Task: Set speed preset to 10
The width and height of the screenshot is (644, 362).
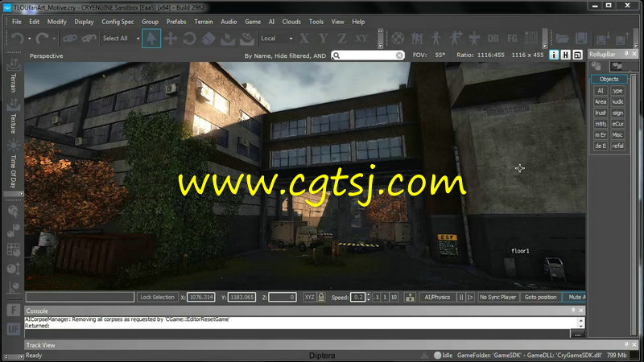Action: 394,297
